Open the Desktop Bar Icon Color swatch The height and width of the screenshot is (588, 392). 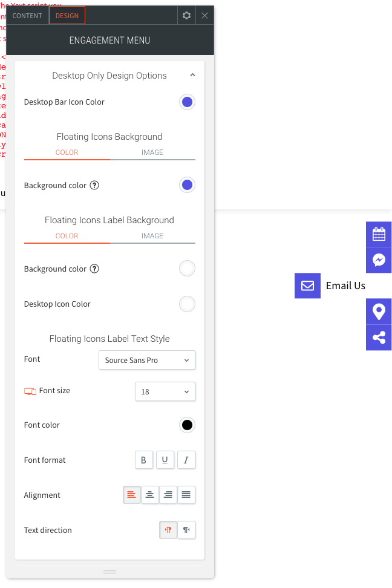pyautogui.click(x=187, y=102)
